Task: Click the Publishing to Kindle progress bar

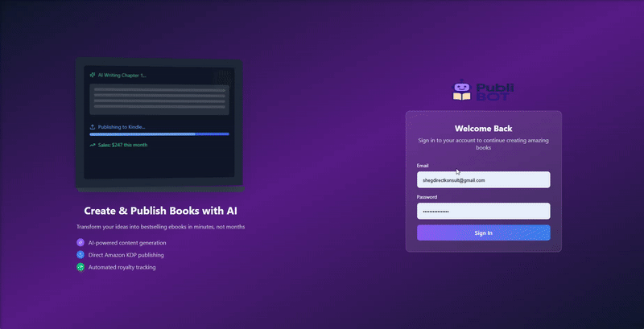Action: [159, 134]
